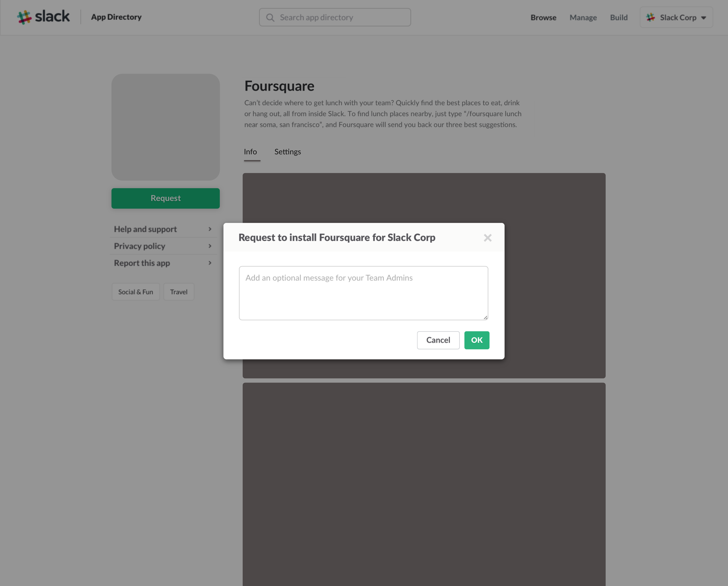Viewport: 728px width, 586px height.
Task: Click the Foursquare app icon thumbnail
Action: click(x=166, y=127)
